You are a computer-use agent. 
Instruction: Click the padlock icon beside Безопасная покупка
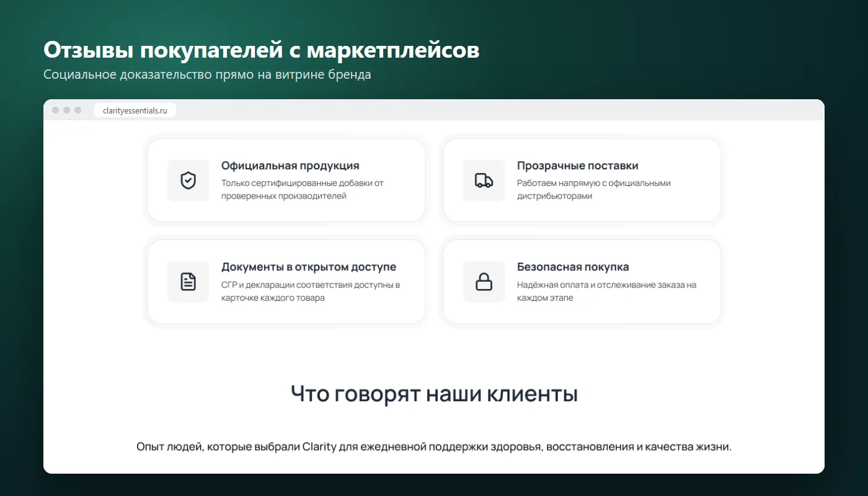click(484, 281)
